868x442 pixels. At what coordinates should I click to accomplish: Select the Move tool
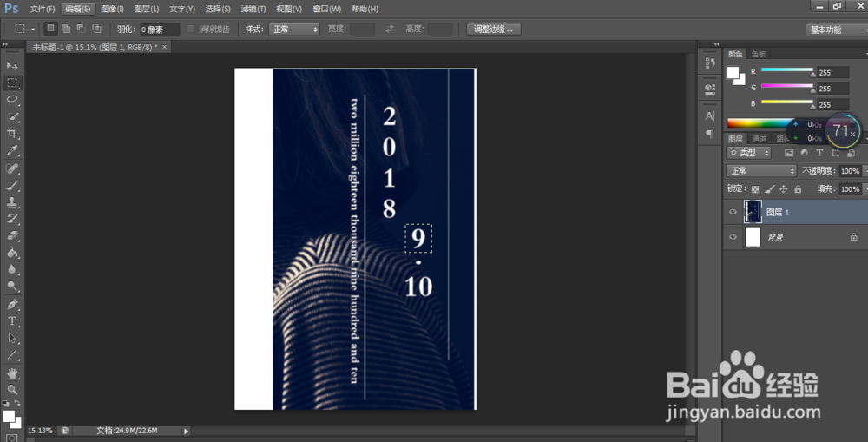click(11, 66)
